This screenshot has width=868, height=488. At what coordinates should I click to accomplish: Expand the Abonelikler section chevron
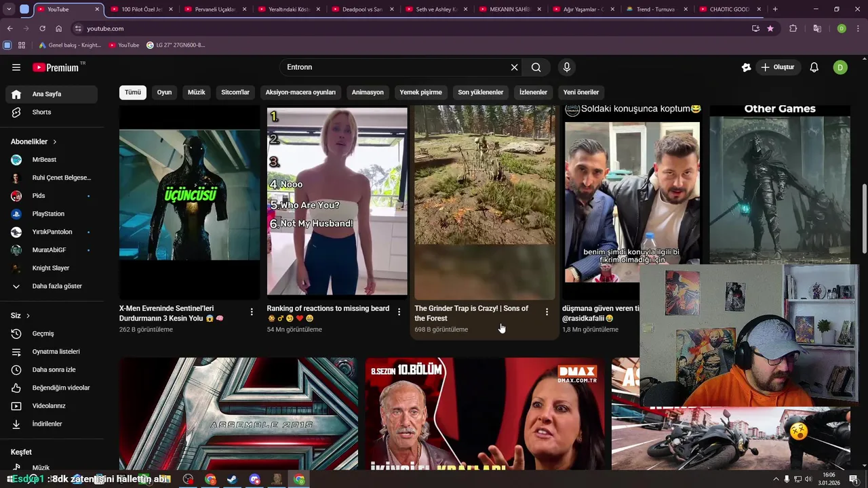click(54, 142)
